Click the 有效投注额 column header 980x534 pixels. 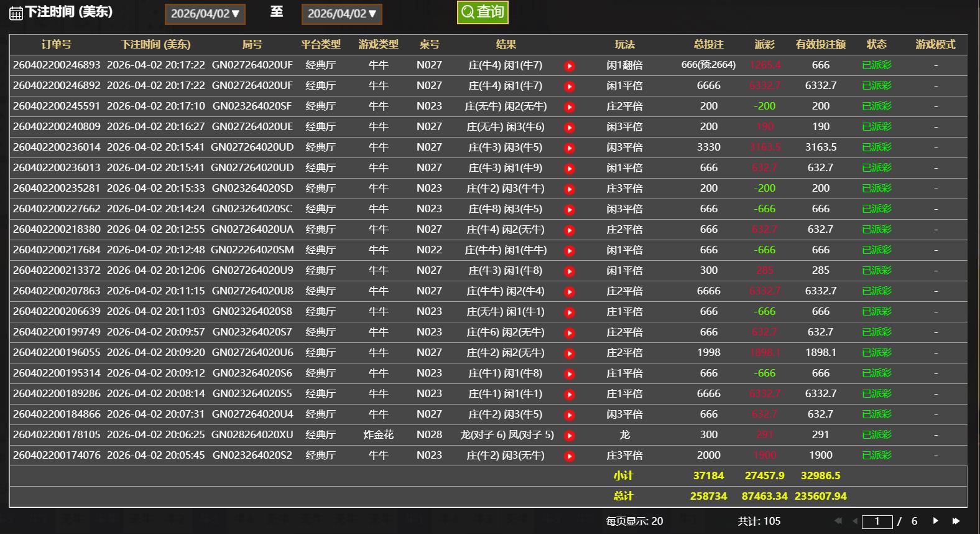(820, 44)
